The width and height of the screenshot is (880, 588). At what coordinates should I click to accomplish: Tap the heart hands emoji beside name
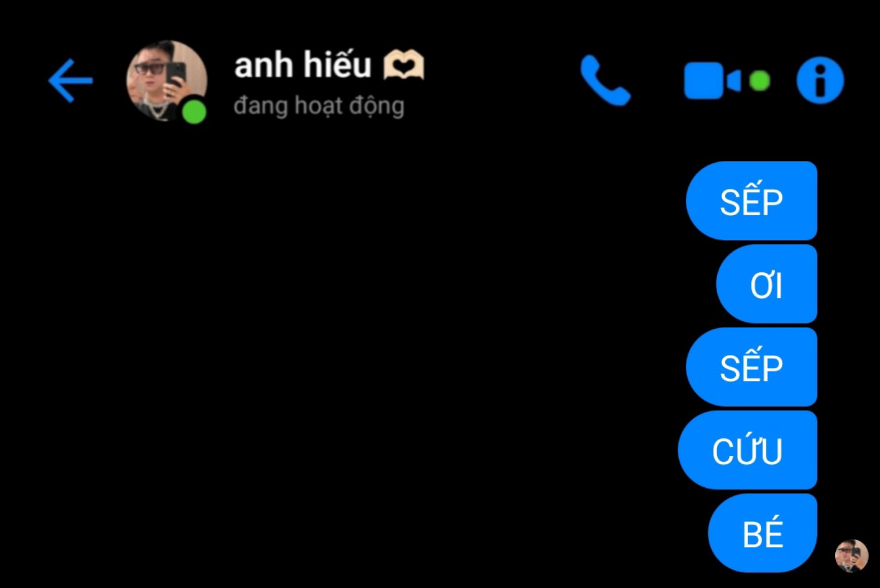404,65
